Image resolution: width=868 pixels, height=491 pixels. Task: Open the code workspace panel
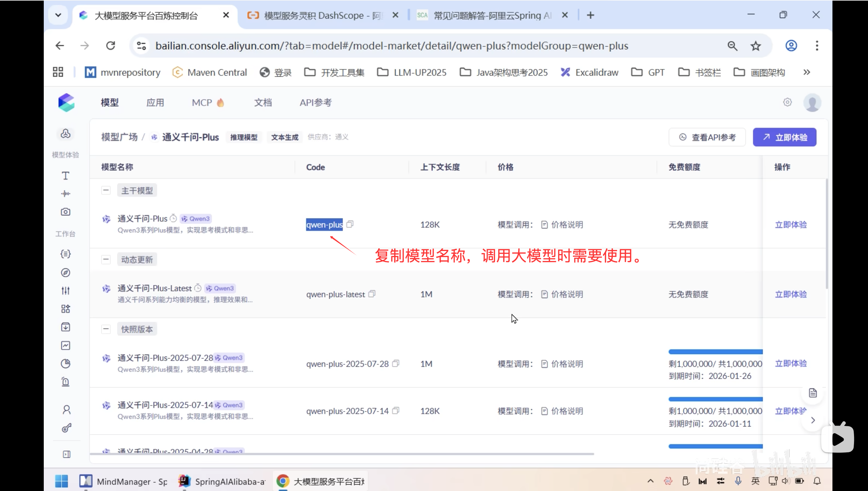(65, 254)
